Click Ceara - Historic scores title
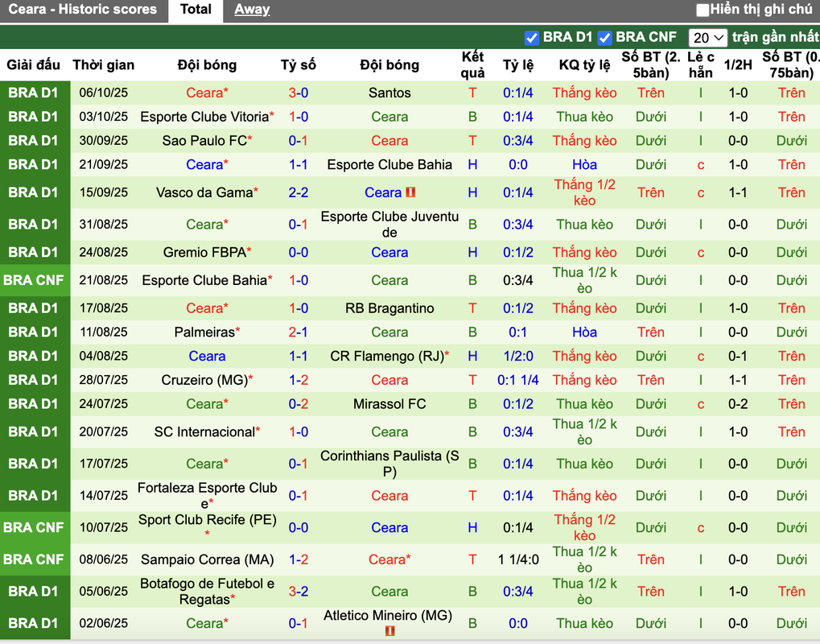 coord(83,10)
